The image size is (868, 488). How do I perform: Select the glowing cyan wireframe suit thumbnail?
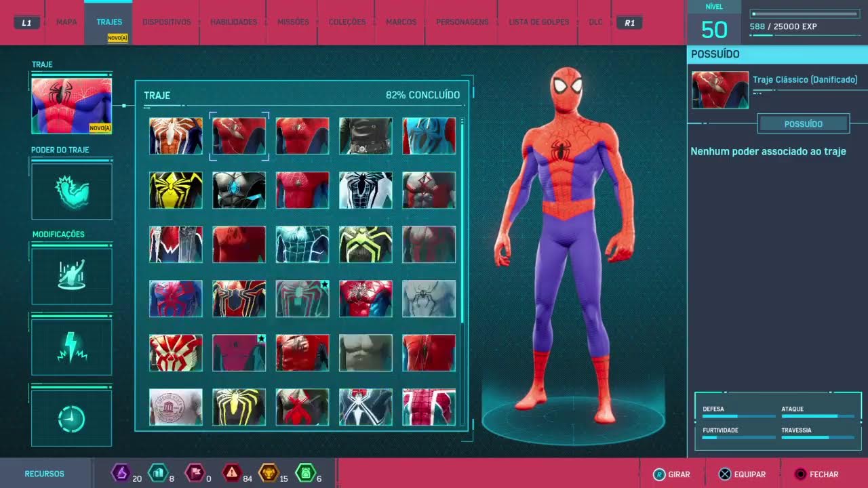[x=302, y=244]
